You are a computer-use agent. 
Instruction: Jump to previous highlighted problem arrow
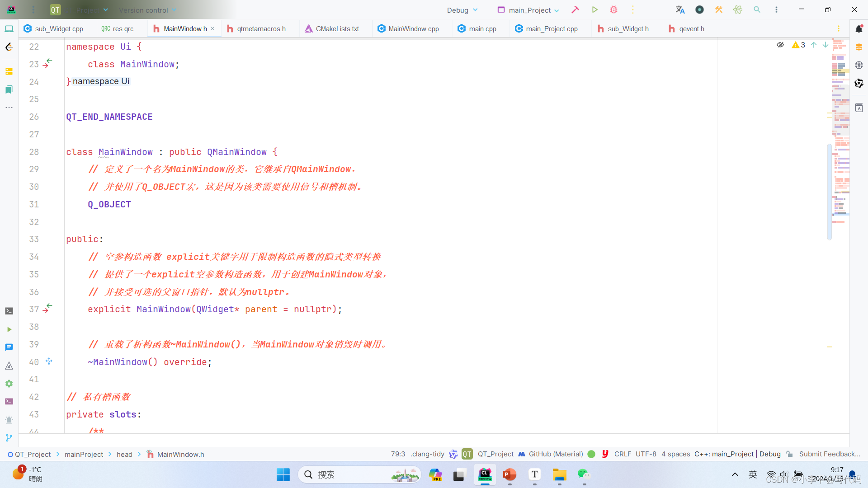(x=814, y=45)
